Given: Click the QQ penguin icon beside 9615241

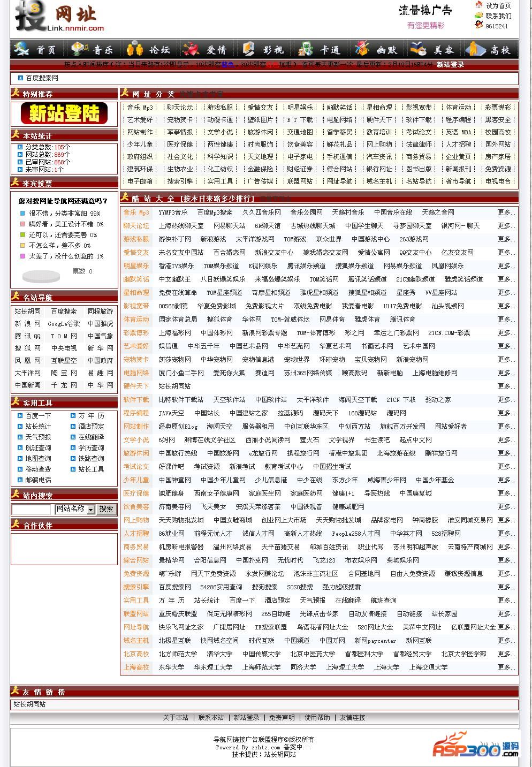Looking at the screenshot, I should [478, 25].
